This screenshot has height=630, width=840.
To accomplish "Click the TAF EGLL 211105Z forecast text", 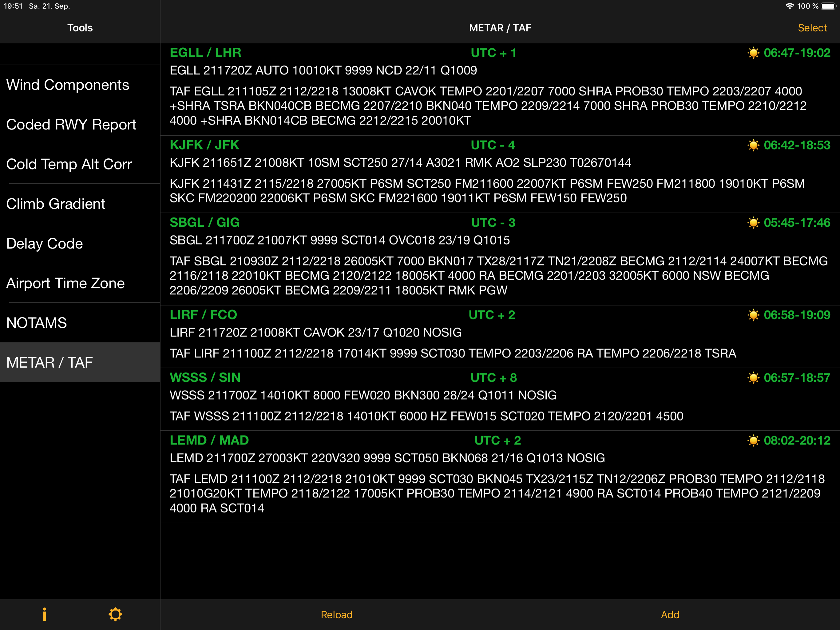I will [x=488, y=106].
